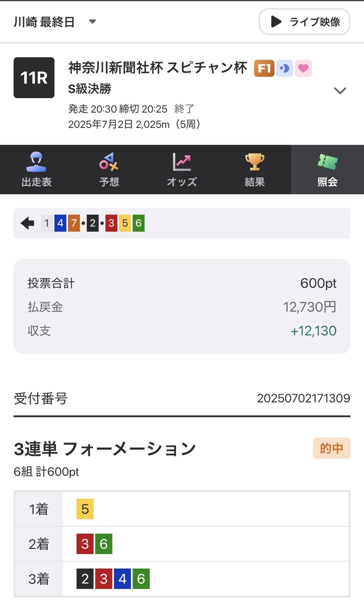Screen dimensions: 364x600
Task: Select green number 6 in 2着 row
Action: (103, 544)
